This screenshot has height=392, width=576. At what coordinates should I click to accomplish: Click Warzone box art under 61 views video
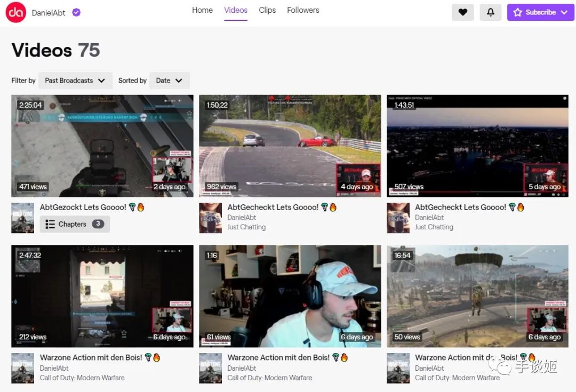[211, 368]
